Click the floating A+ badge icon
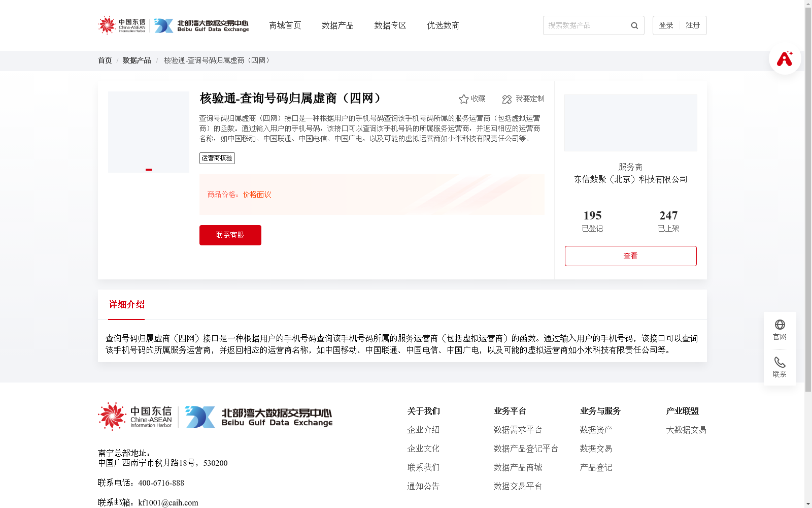The height and width of the screenshot is (508, 812). [784, 58]
